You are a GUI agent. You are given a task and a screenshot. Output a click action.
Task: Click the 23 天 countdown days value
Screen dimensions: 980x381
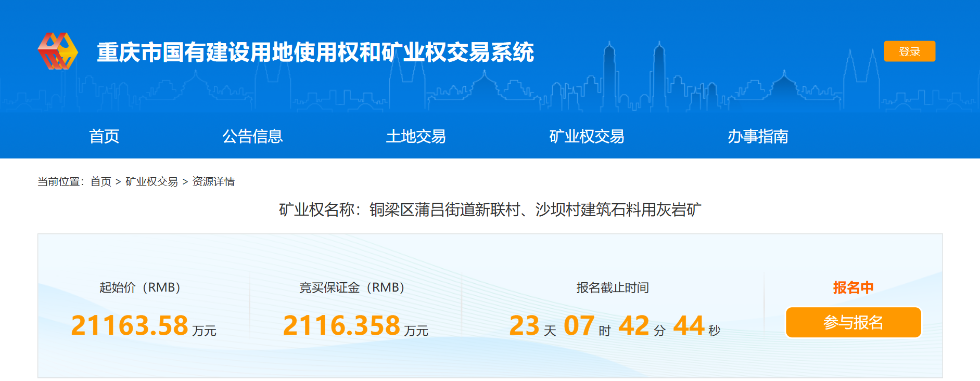coord(525,326)
